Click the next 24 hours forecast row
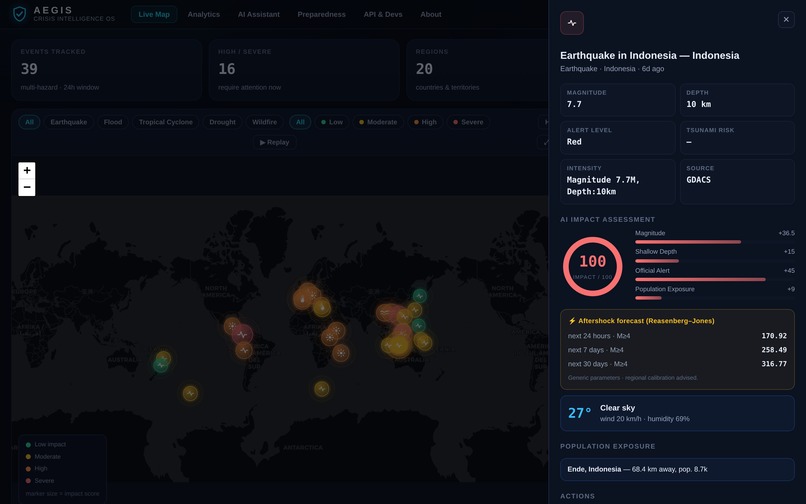This screenshot has width=806, height=504. point(677,336)
